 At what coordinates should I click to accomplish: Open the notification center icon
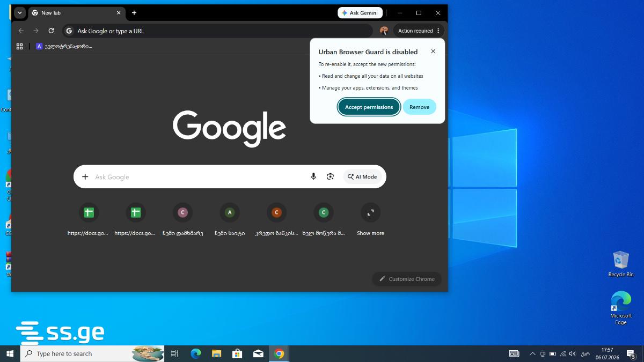click(632, 353)
